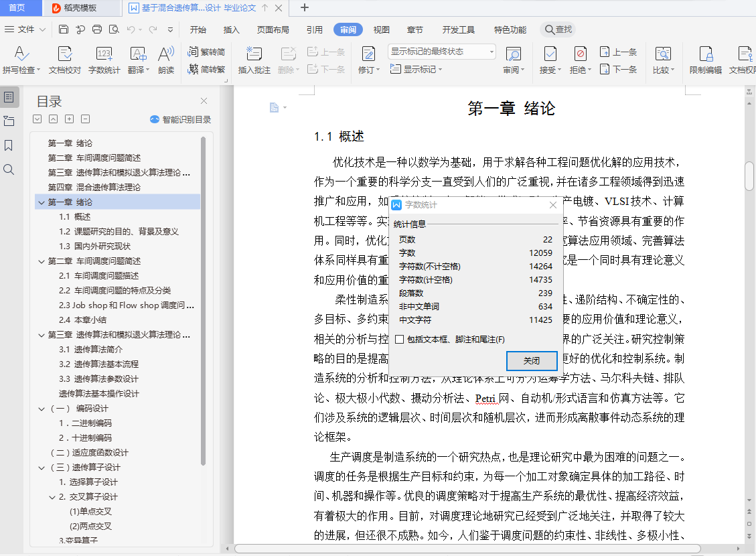
Task: Click the 关闭 button in word count dialog
Action: click(531, 360)
